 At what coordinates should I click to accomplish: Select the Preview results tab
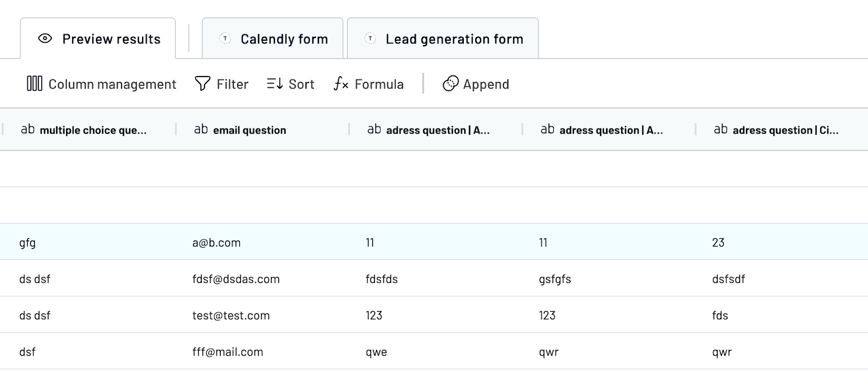click(98, 38)
